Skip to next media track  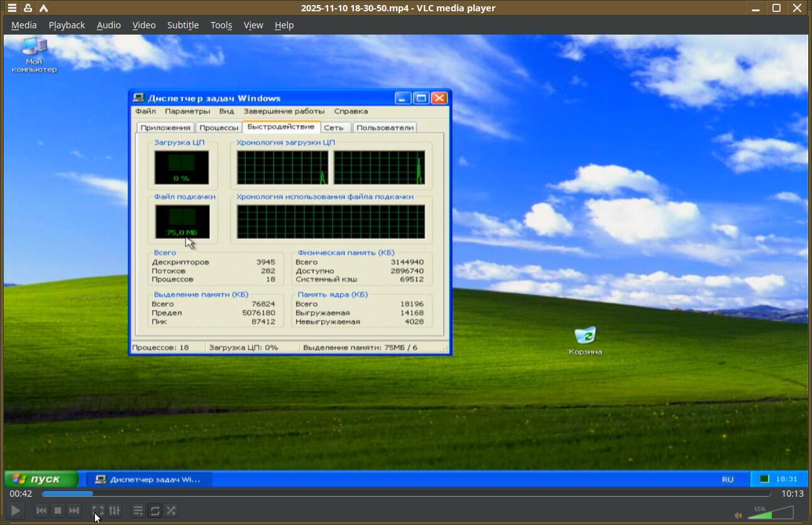(x=74, y=511)
